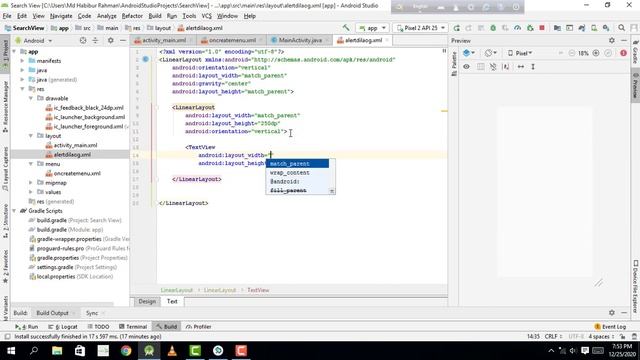Click the SDK Manager toolbar icon
The width and height of the screenshot is (640, 360).
[606, 28]
